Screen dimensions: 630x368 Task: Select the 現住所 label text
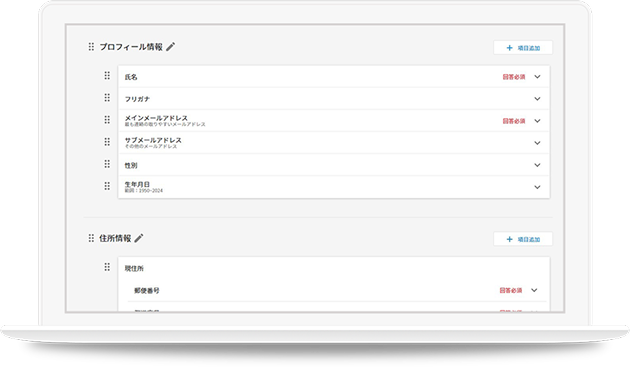click(x=134, y=268)
